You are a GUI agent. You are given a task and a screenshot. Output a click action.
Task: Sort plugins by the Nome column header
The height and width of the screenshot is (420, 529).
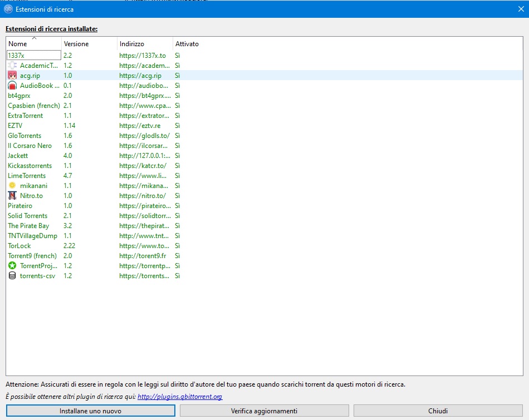pos(33,44)
